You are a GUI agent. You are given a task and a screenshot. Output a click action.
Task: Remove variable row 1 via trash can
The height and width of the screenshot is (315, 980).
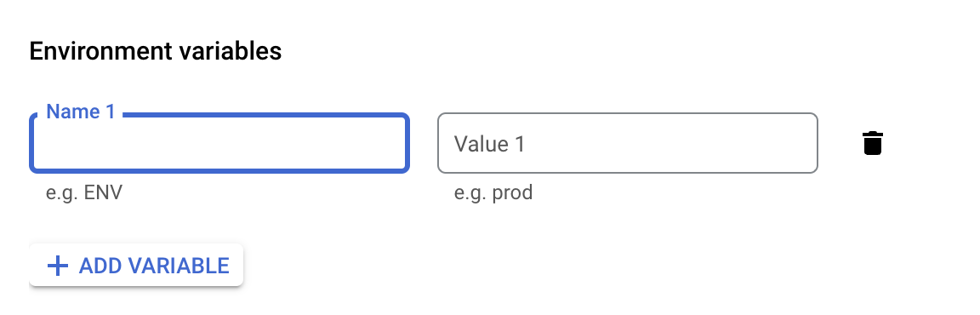pos(872,143)
